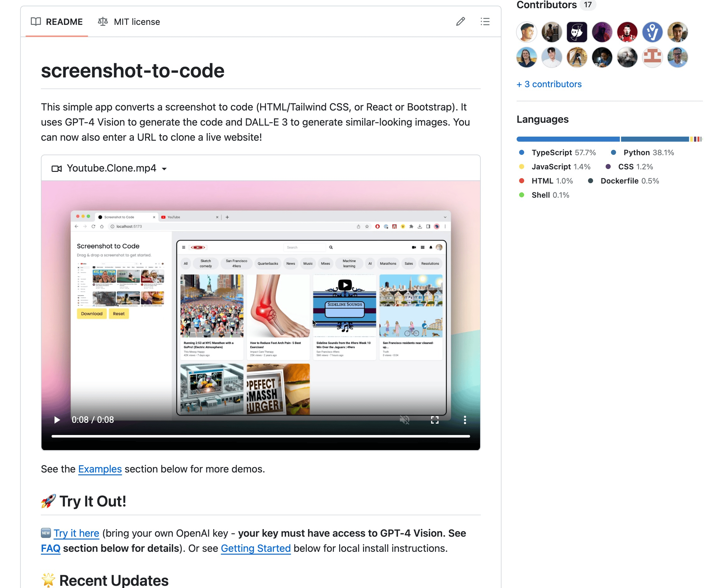
Task: Open the white mask logo contributor avatar
Action: [x=577, y=32]
